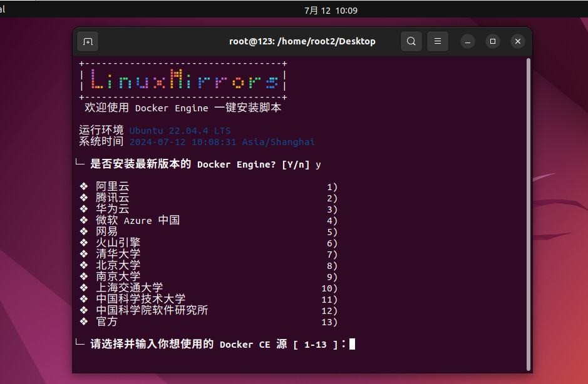
Task: Click the terminal title bar text
Action: [302, 41]
